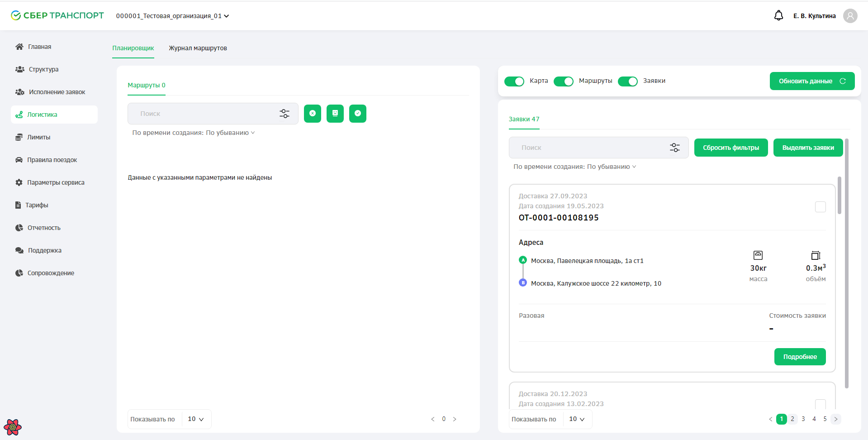Image resolution: width=868 pixels, height=440 pixels.
Task: Expand routes sort order dropdown
Action: (194, 133)
